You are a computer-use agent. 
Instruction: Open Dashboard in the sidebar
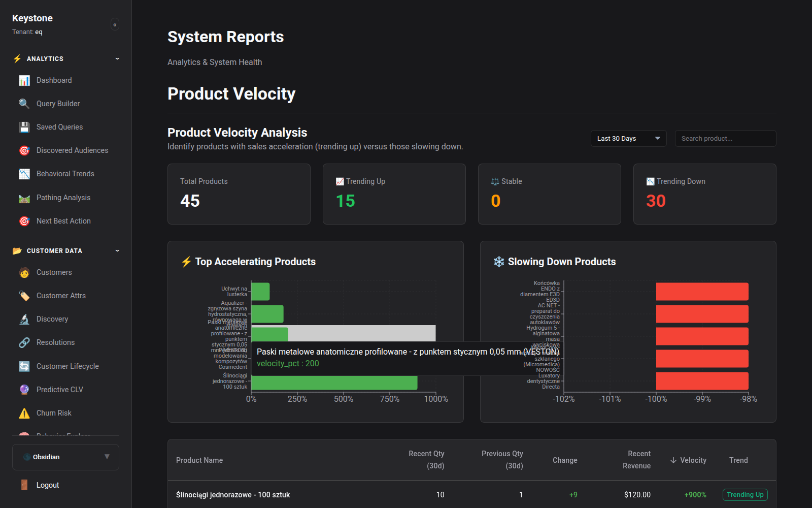pos(54,80)
